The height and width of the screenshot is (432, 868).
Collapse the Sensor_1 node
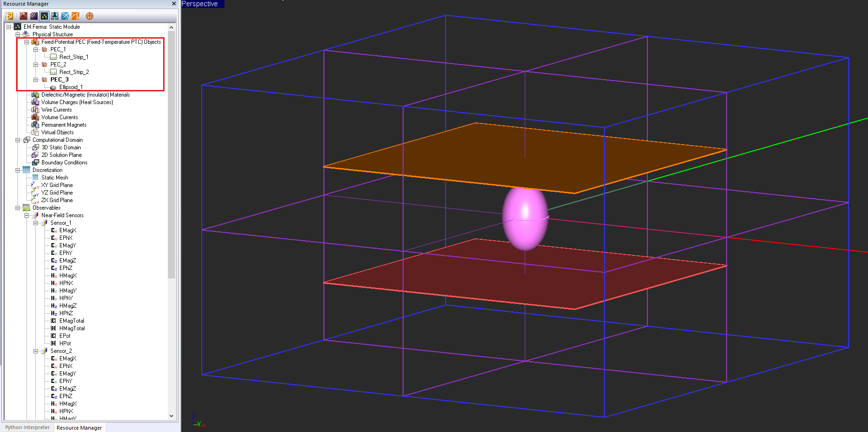[x=35, y=223]
